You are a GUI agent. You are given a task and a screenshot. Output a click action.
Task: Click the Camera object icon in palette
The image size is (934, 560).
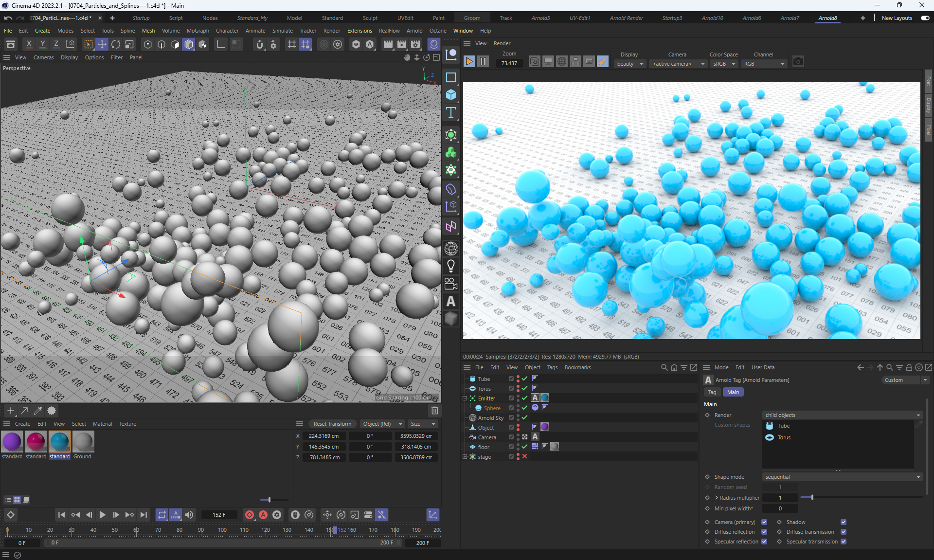(451, 284)
